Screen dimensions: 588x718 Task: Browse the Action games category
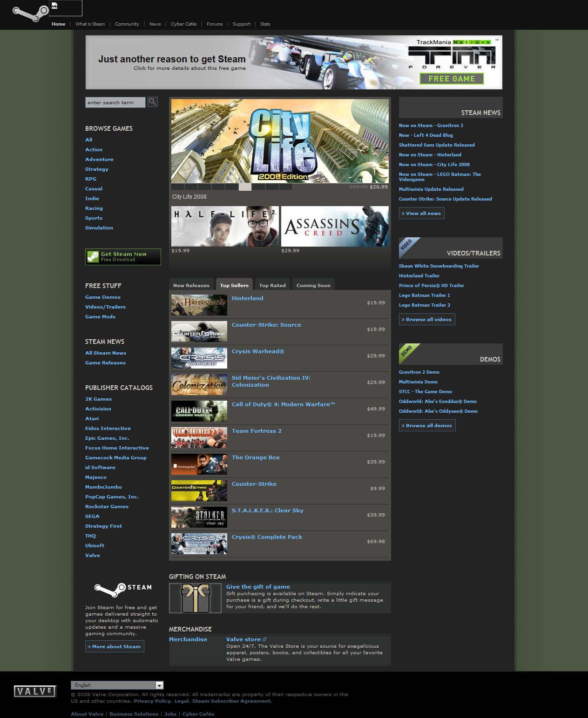pos(94,149)
